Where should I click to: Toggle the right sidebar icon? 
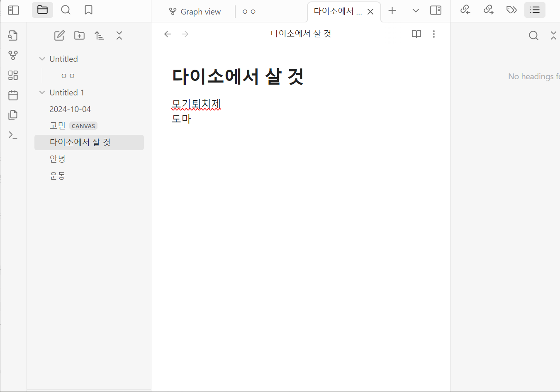click(x=436, y=10)
